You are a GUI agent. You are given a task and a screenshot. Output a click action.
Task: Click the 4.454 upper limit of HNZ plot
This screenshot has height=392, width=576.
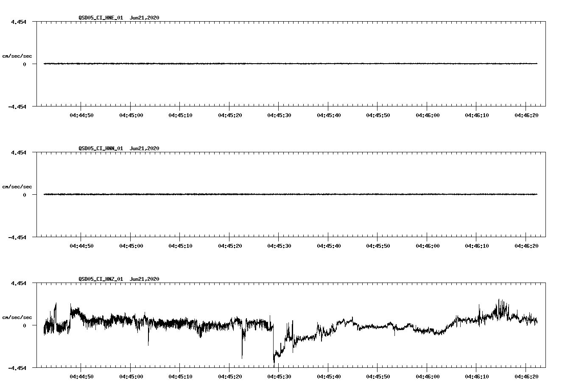(18, 283)
